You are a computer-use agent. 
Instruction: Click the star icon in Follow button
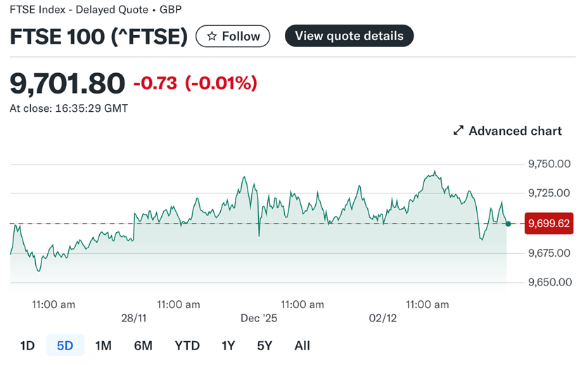(211, 37)
